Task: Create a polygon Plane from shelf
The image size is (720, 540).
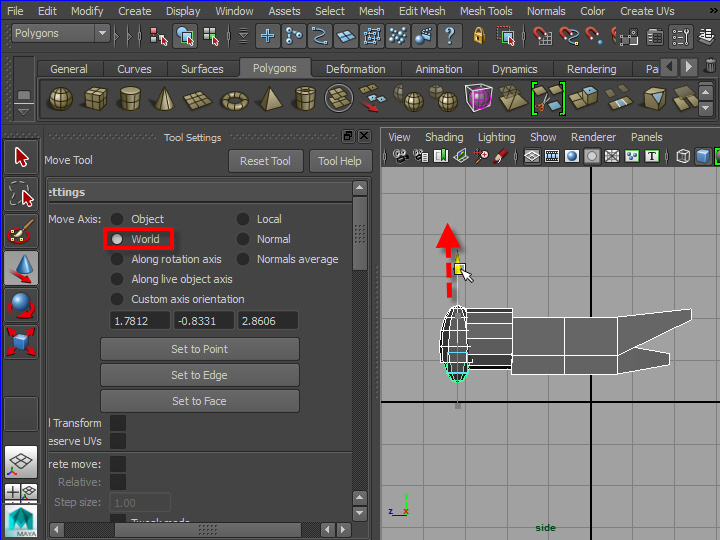Action: 198,100
